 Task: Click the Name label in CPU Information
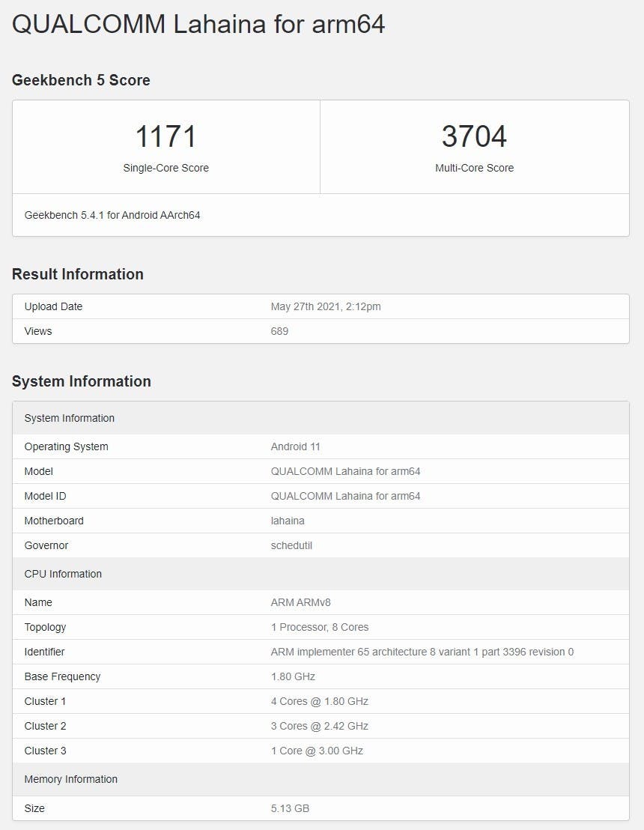(x=38, y=602)
